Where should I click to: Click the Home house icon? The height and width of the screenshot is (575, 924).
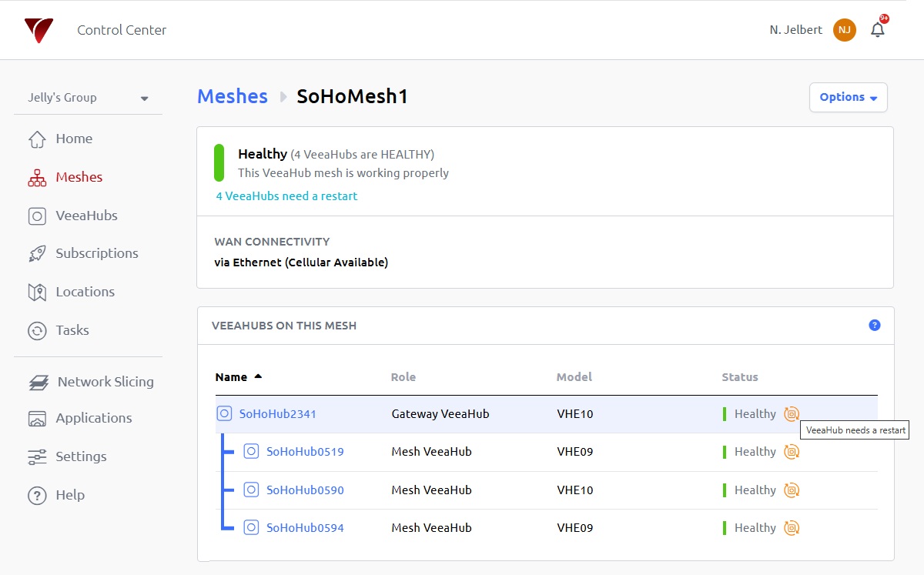coord(37,139)
